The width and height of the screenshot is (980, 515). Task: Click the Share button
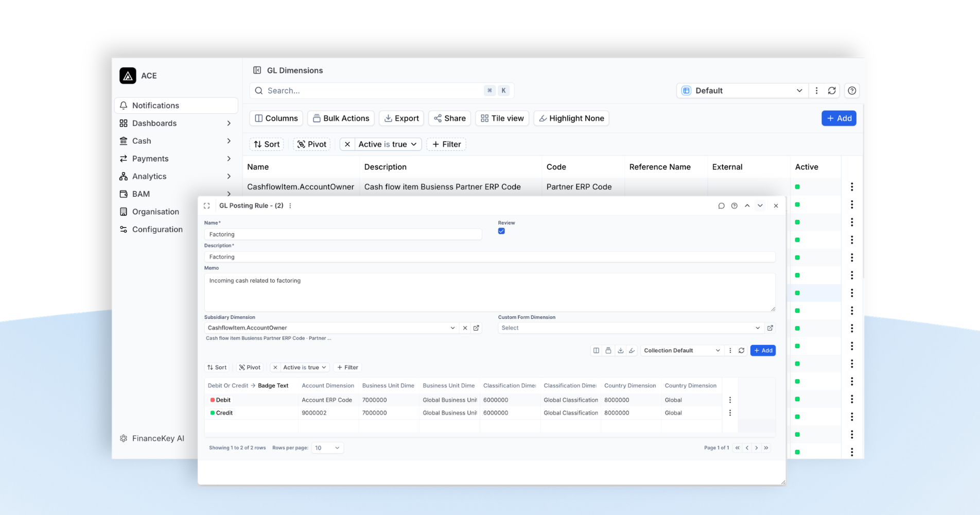[449, 118]
